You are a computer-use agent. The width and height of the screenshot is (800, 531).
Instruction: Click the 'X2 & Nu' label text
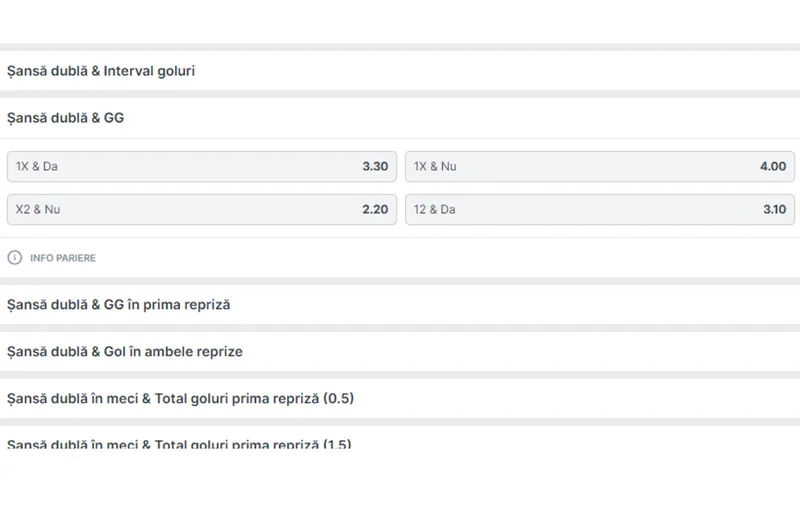(38, 210)
